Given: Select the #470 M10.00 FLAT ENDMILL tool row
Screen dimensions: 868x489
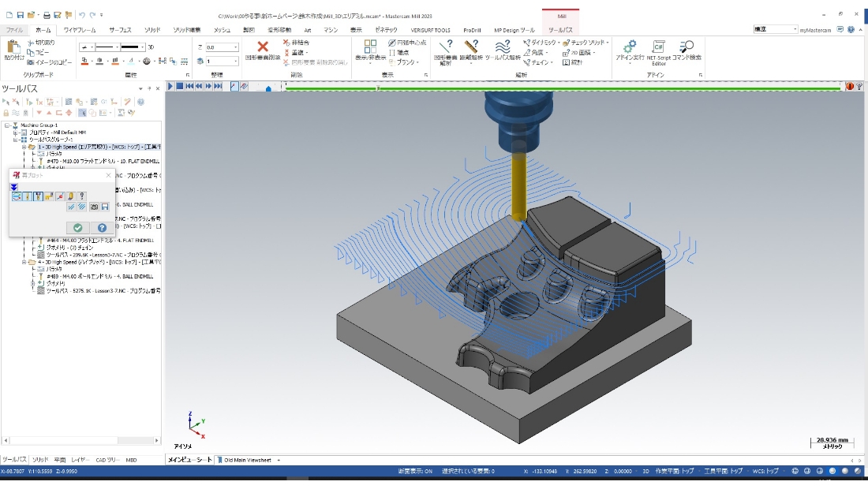Looking at the screenshot, I should click(103, 162).
